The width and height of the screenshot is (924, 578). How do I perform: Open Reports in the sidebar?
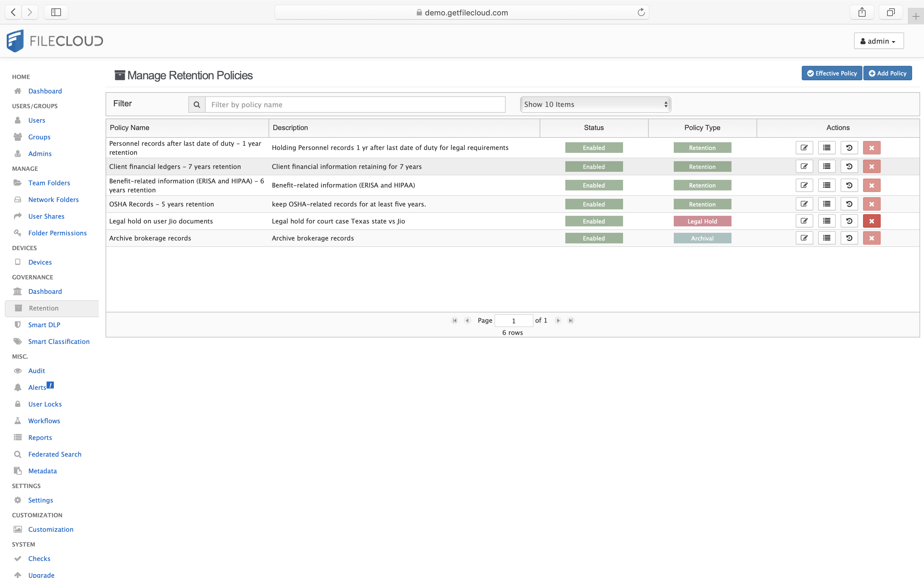[x=40, y=437]
